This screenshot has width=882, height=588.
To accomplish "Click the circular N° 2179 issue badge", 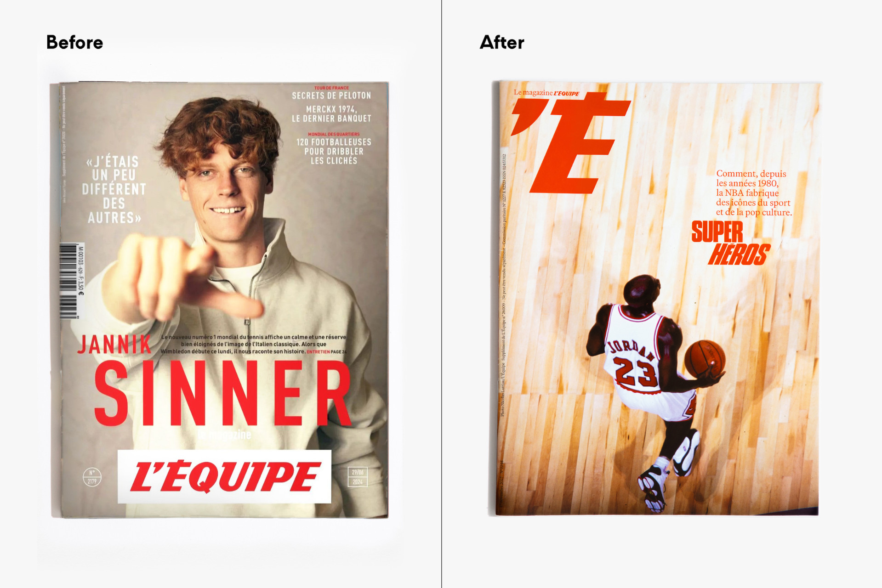I will (92, 477).
